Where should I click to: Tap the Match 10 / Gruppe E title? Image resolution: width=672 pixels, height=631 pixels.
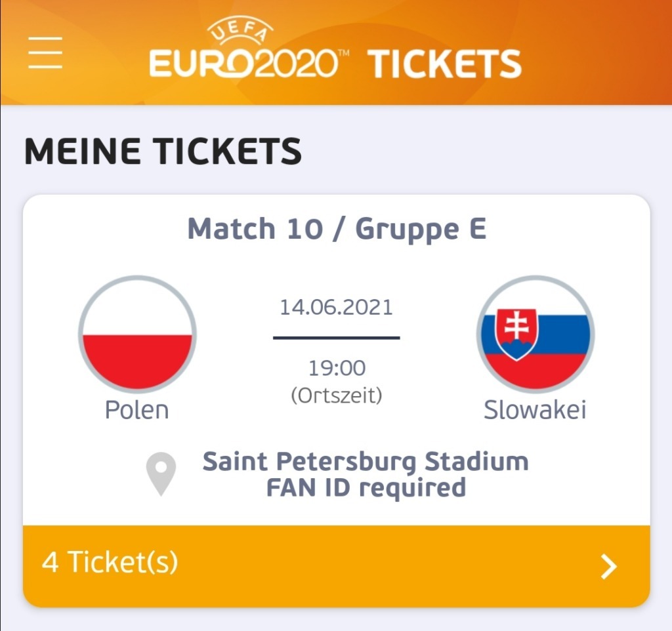coord(337,229)
